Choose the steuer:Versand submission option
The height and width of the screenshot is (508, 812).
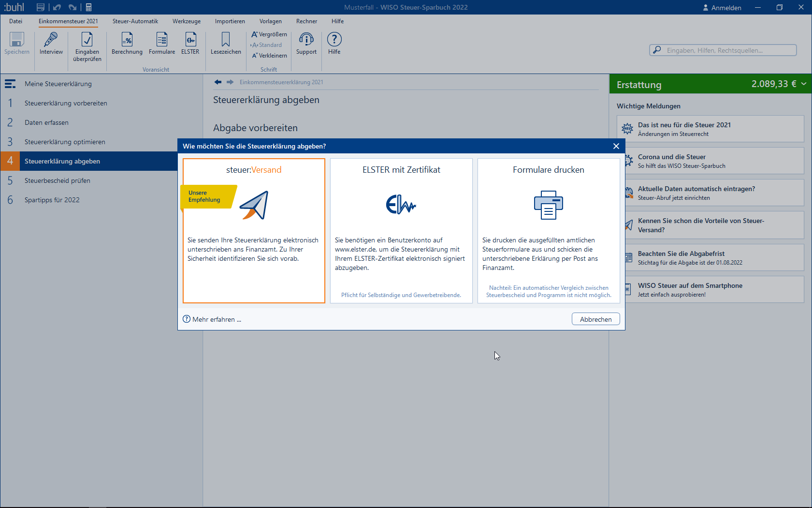click(x=254, y=230)
